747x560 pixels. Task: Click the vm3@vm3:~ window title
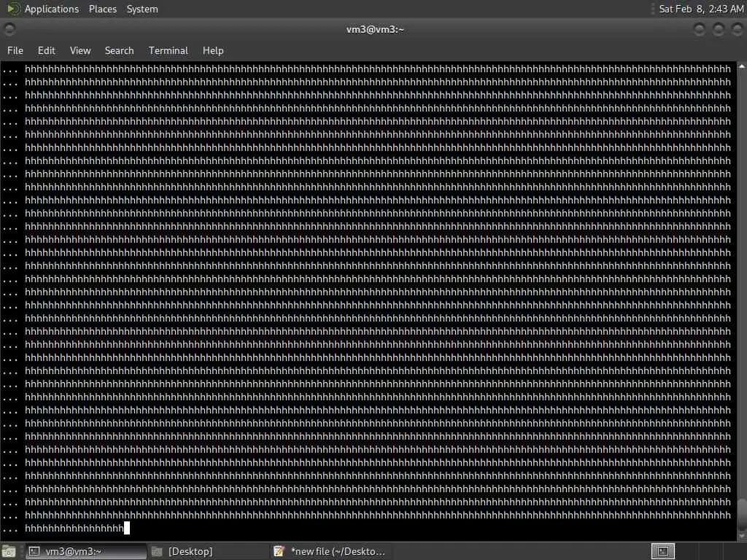(375, 29)
